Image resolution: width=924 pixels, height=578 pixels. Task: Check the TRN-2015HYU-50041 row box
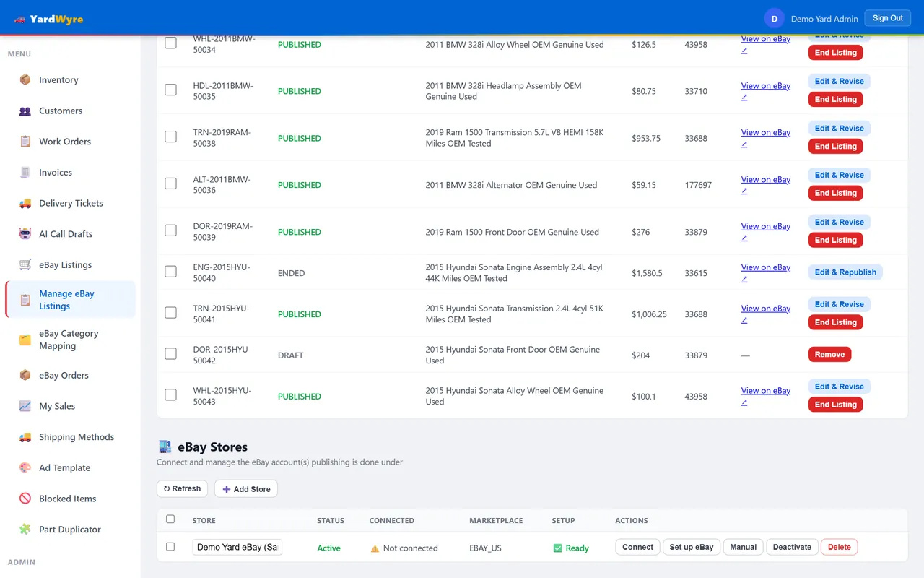(x=170, y=313)
